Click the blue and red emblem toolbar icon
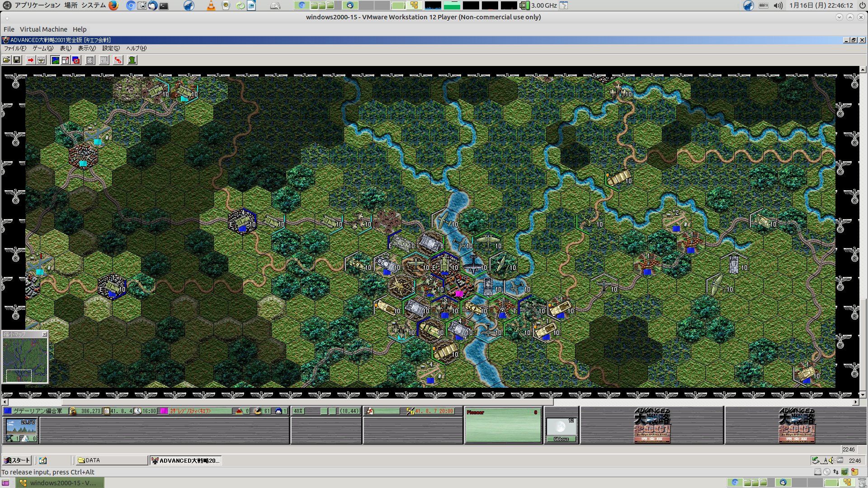868x488 pixels. [76, 60]
